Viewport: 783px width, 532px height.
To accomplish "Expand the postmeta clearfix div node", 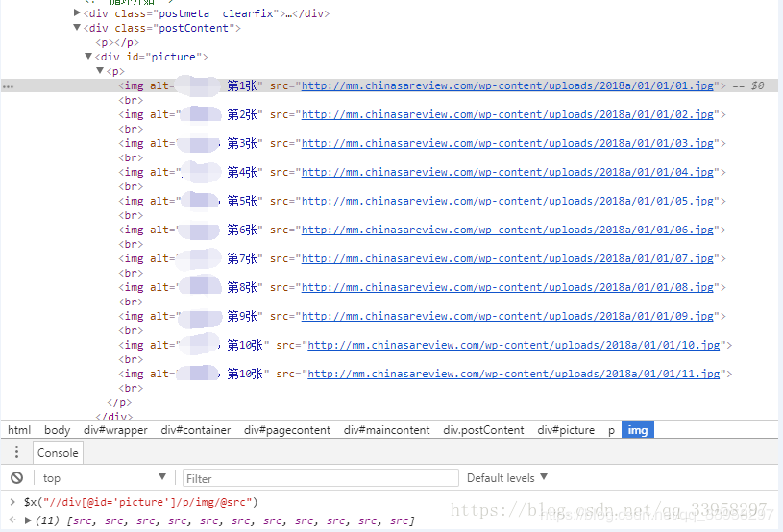I will [x=77, y=12].
